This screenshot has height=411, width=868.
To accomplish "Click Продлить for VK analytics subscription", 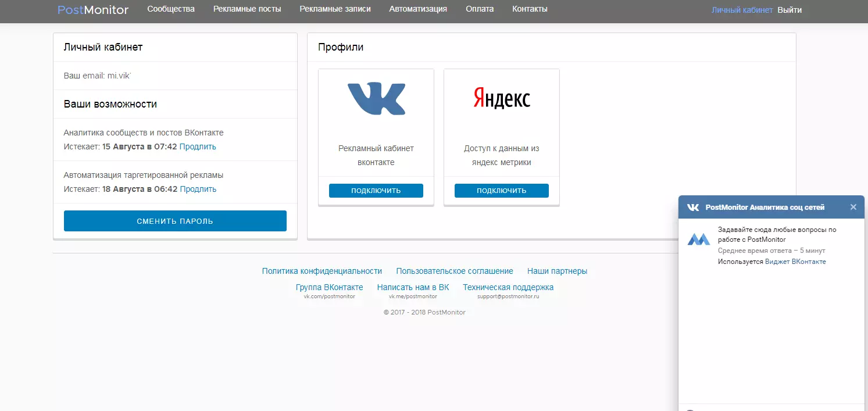I will pyautogui.click(x=198, y=146).
